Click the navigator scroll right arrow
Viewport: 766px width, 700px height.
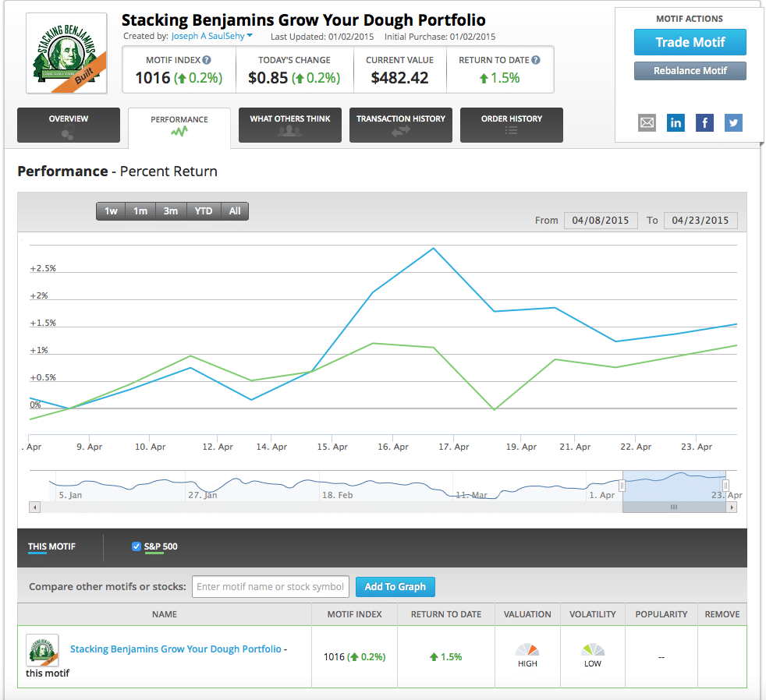pyautogui.click(x=732, y=507)
